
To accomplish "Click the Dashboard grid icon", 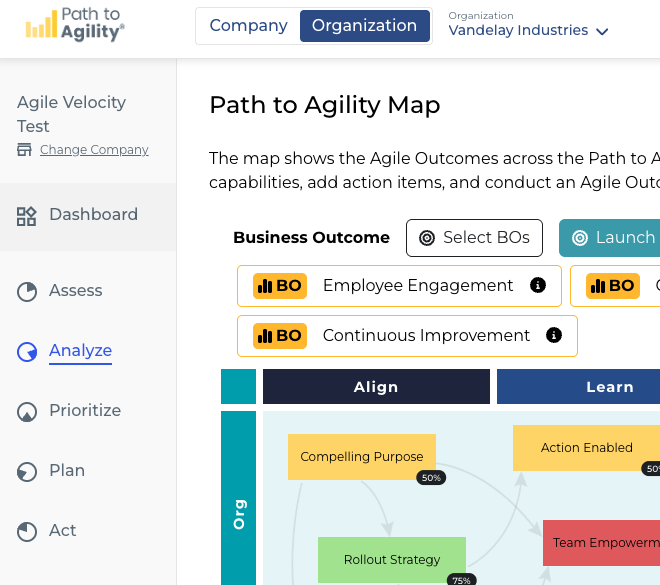I will (27, 215).
